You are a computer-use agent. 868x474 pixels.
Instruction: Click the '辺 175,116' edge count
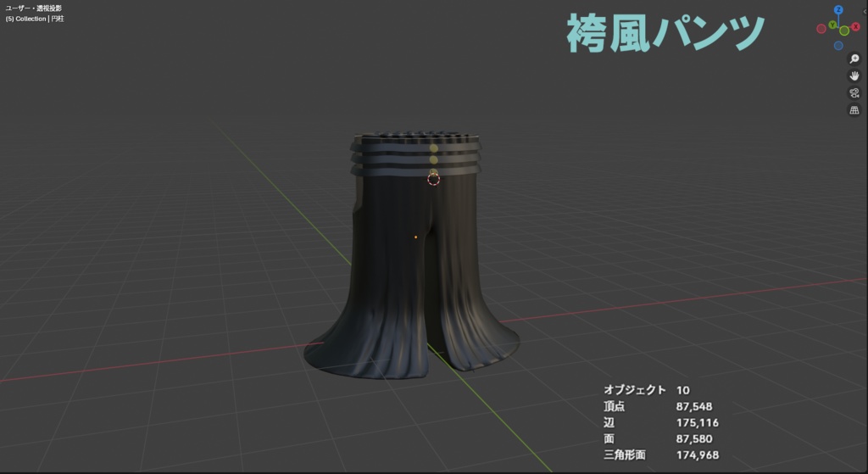point(661,422)
